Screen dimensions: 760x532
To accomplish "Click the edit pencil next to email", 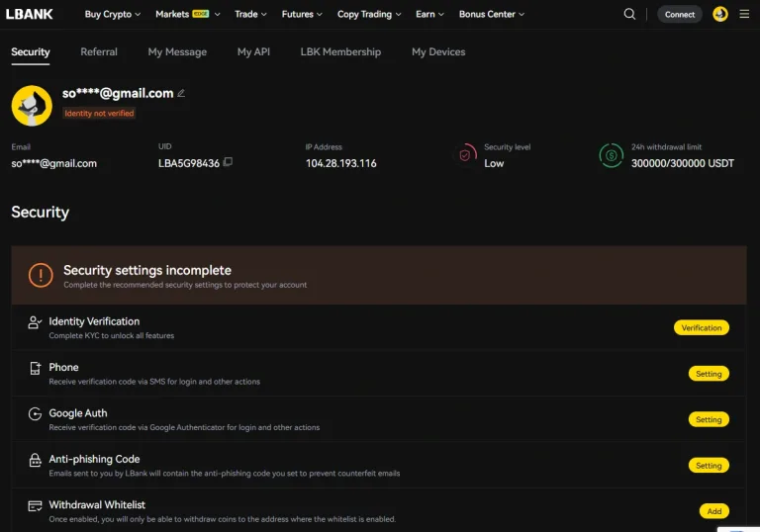I will 181,93.
